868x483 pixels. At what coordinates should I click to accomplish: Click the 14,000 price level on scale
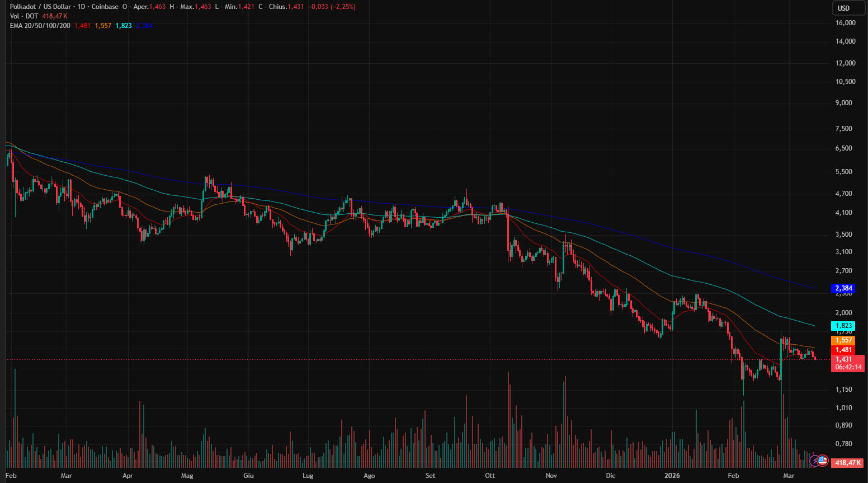click(x=846, y=41)
